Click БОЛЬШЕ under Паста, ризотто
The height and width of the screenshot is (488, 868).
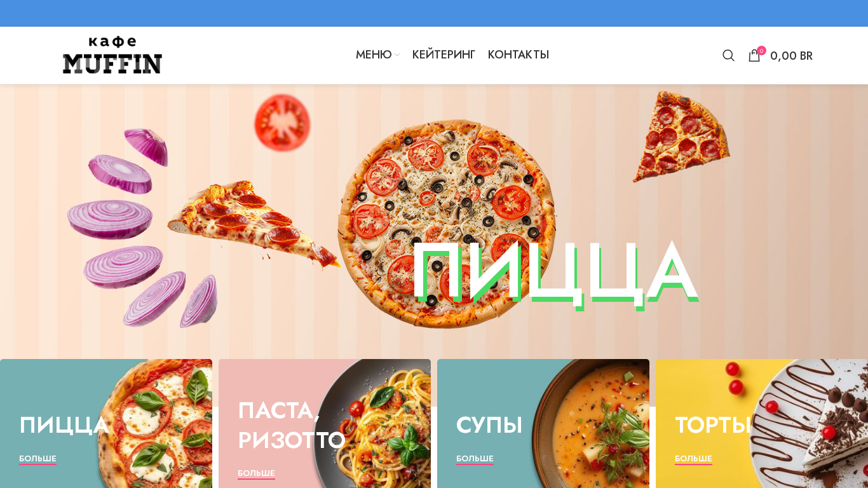pyautogui.click(x=256, y=473)
